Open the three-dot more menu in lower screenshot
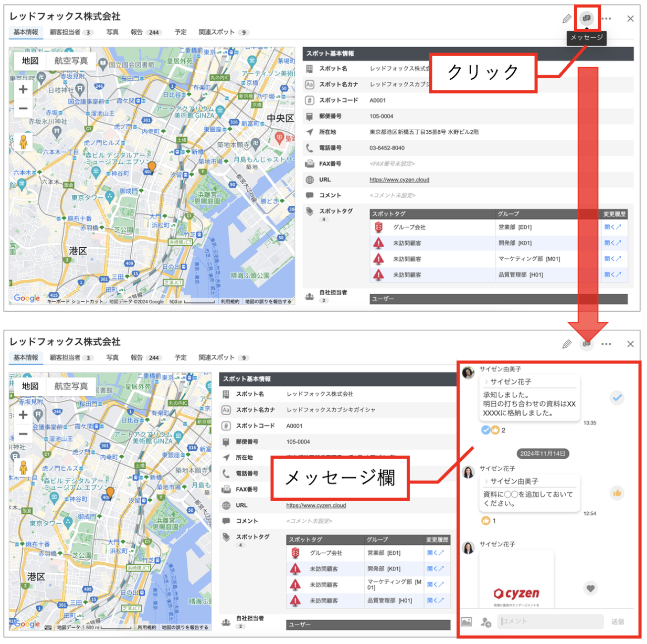 click(606, 344)
